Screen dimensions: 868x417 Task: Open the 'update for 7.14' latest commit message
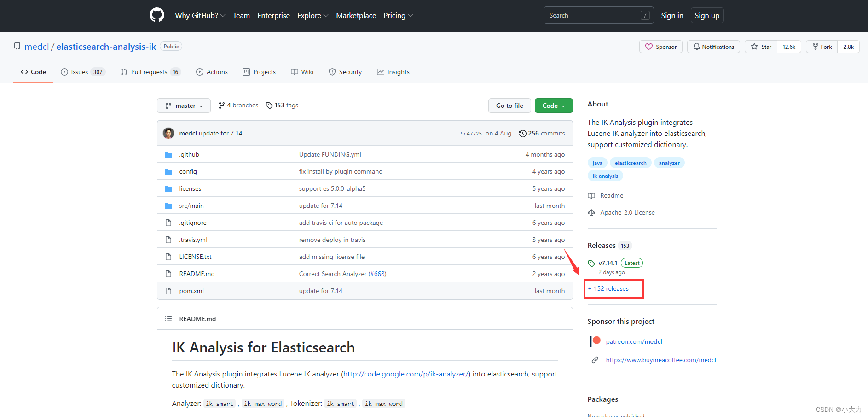[x=220, y=133]
